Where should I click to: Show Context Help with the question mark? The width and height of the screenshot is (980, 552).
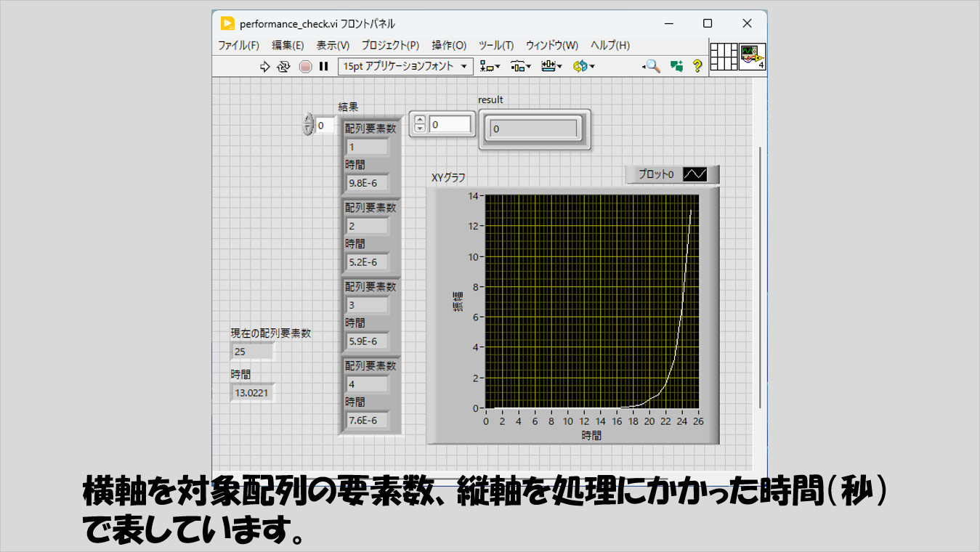point(697,66)
